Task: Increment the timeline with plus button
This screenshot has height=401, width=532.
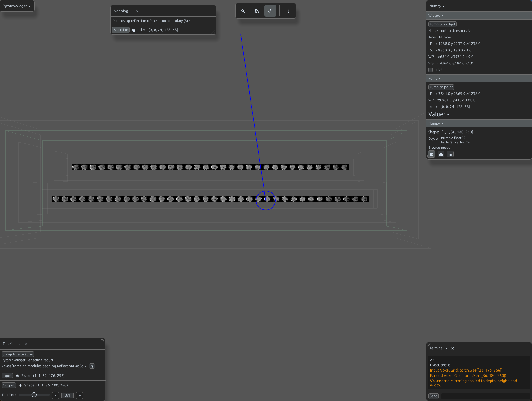Action: 80,395
